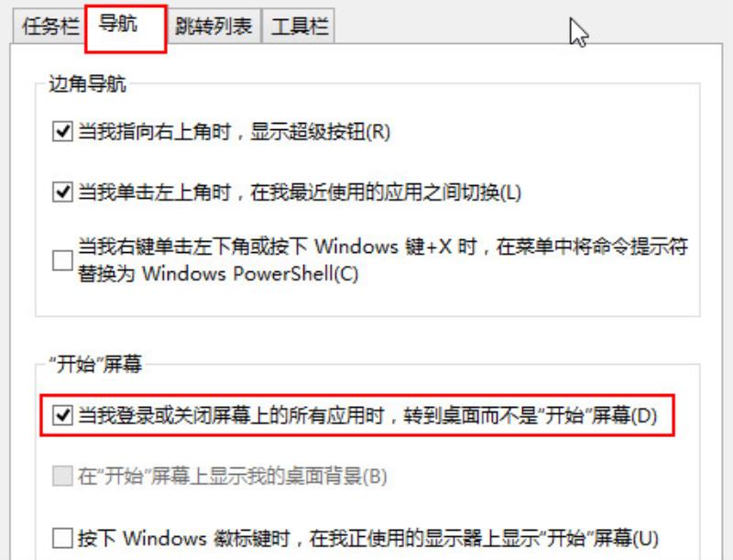Click label text 在我正使用的显示器上显示开始屏幕(U)
The width and height of the screenshot is (733, 560).
[x=484, y=538]
